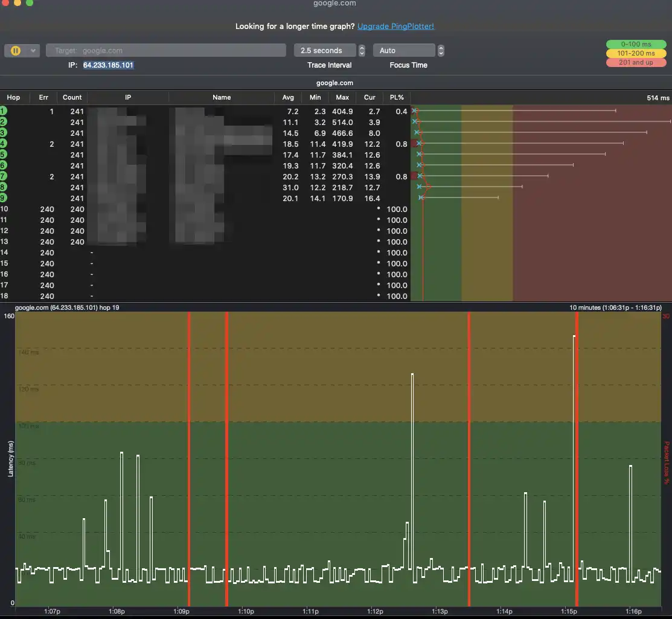Image resolution: width=672 pixels, height=619 pixels.
Task: Sort by the Avg column header
Action: coord(288,97)
